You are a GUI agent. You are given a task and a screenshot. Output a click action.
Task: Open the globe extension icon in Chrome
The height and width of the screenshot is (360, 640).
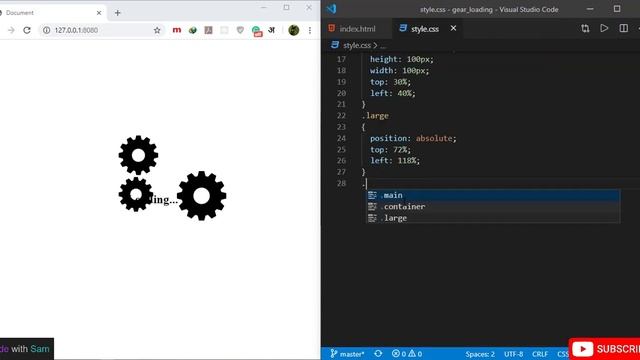(x=193, y=30)
